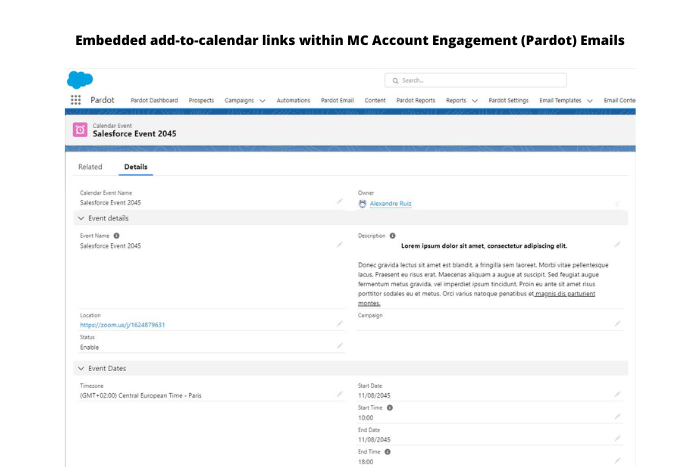Edit Description pencil icon

coord(617,245)
